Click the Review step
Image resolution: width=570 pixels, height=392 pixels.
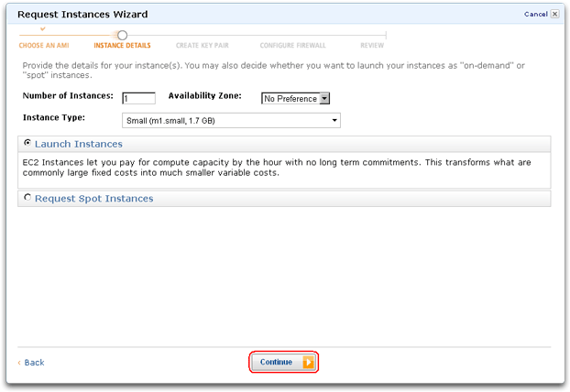[372, 46]
